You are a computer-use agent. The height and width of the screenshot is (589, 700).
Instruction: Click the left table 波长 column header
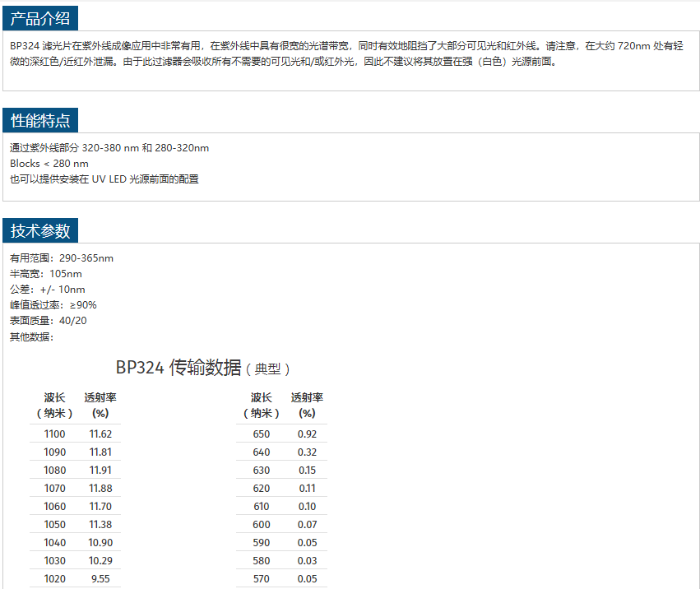tap(54, 405)
